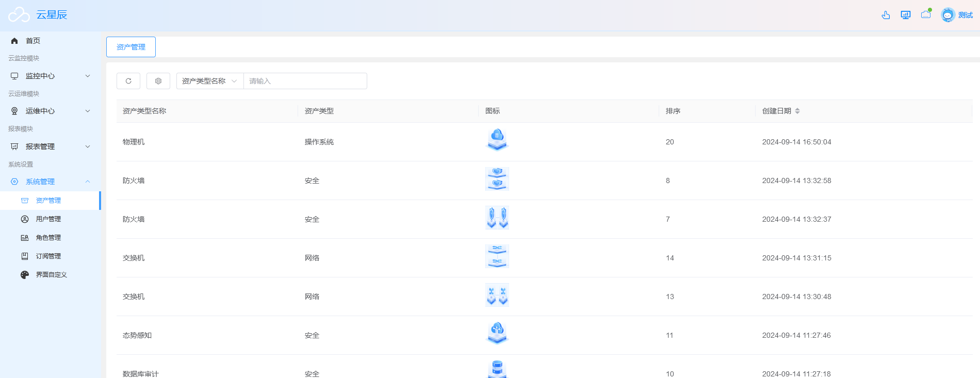This screenshot has width=980, height=378.
Task: Click the 数据库审计 name cell
Action: 141,374
